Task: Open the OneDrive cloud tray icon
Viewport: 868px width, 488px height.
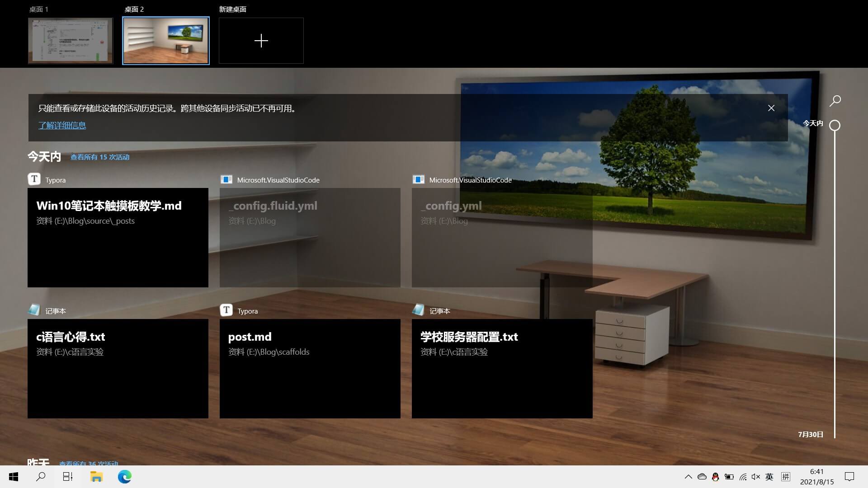Action: [702, 477]
